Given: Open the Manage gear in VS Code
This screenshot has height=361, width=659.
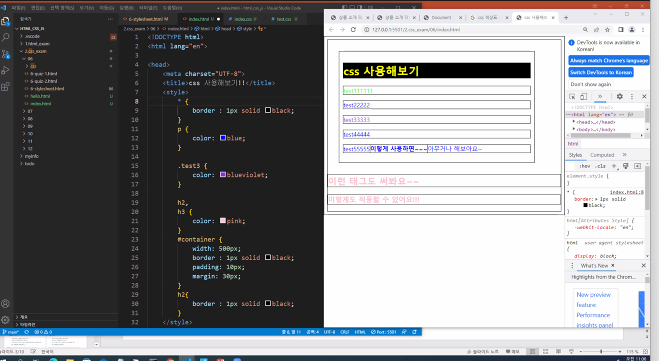Looking at the screenshot, I should point(5,320).
